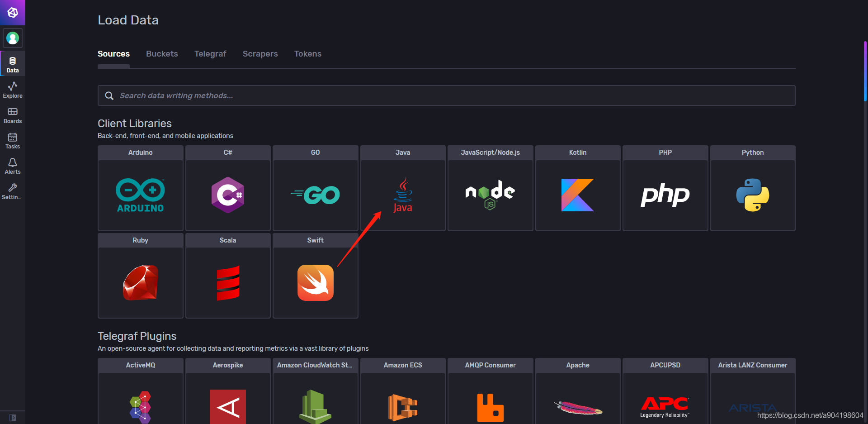868x424 pixels.
Task: Click the JavaScript/Node.js card title
Action: (491, 152)
